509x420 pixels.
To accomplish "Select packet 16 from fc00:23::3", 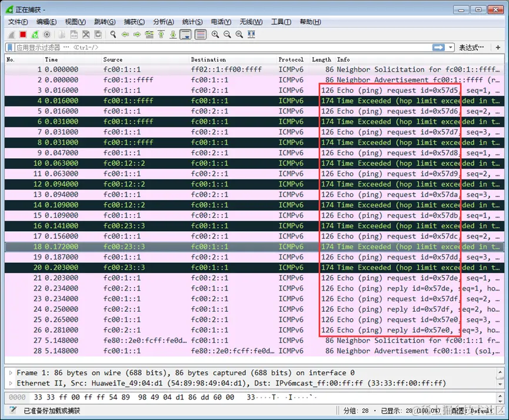I will (254, 226).
